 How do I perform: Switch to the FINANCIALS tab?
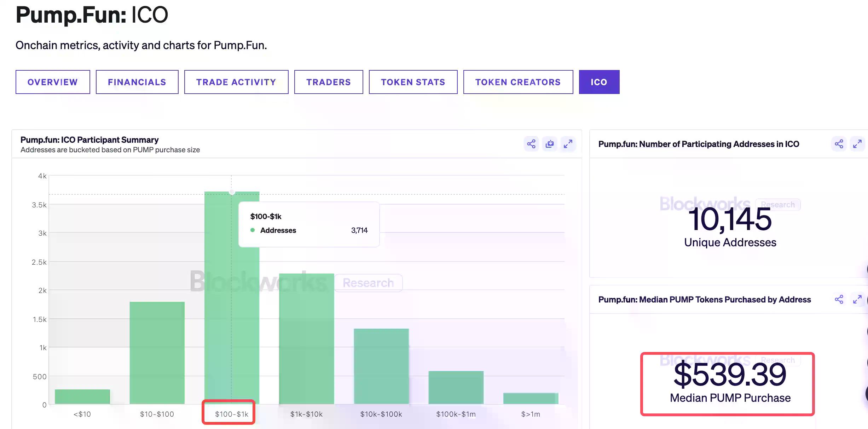[x=137, y=82]
